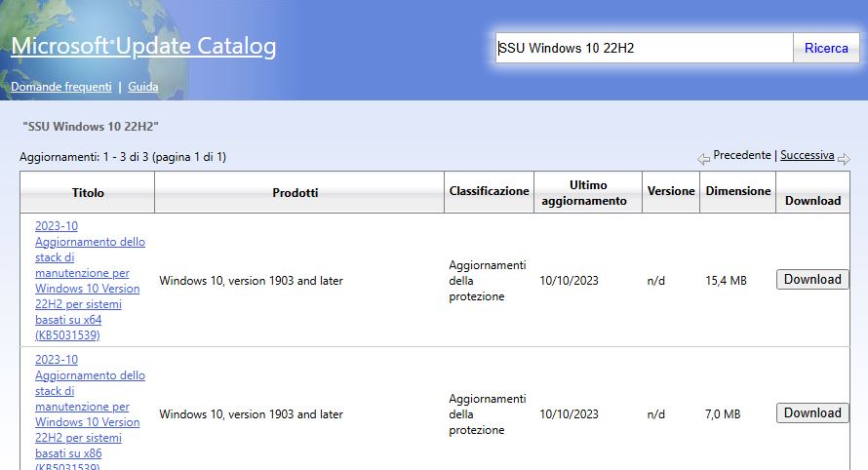The image size is (868, 470).
Task: Sort results by Titolo column
Action: [x=88, y=193]
